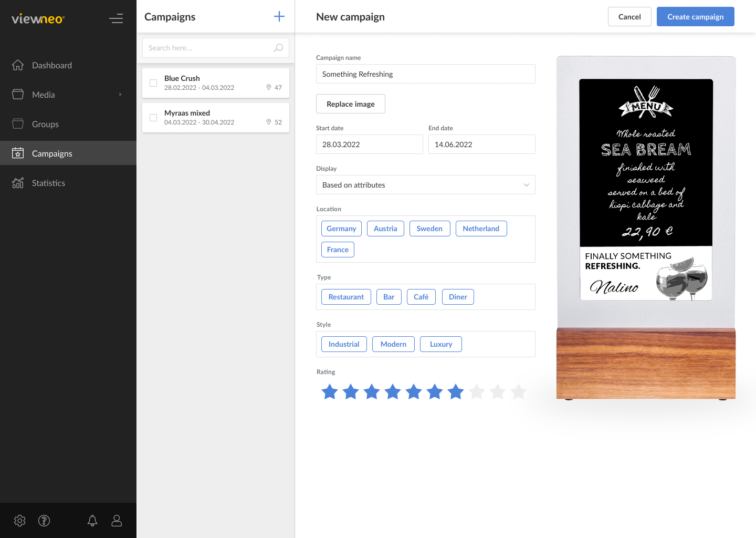This screenshot has height=538, width=756.
Task: Click the Replace image button
Action: (x=350, y=104)
